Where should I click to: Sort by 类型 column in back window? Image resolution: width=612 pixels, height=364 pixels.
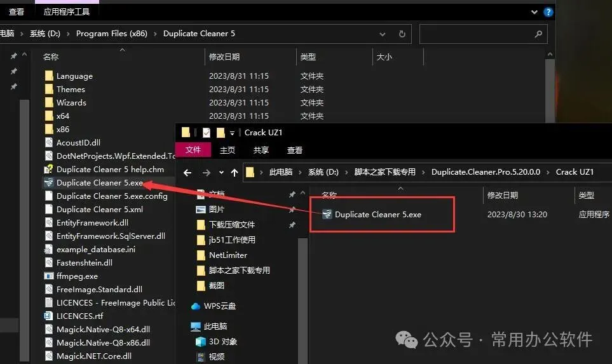coord(308,57)
